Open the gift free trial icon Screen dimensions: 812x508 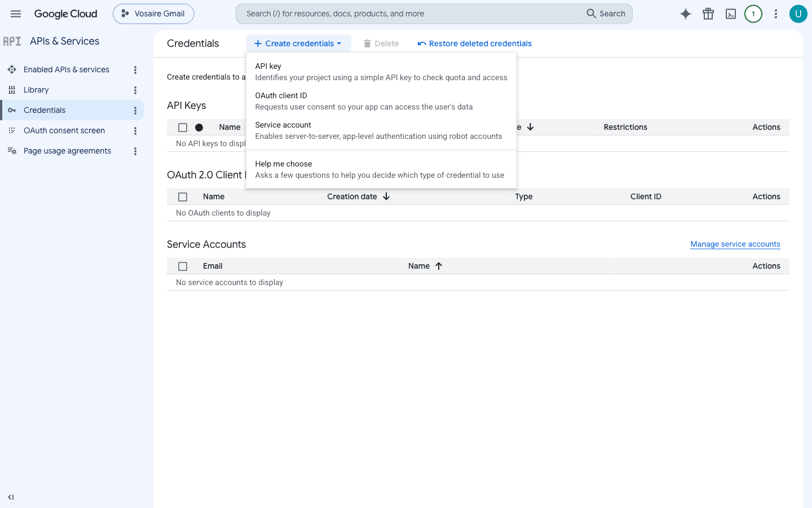(708, 14)
